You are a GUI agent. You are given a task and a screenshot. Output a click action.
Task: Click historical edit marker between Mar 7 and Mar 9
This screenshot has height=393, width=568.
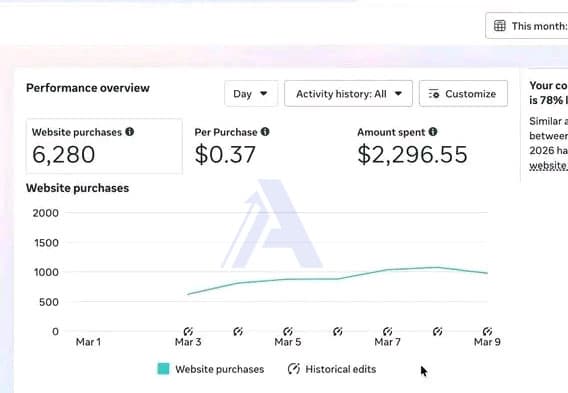pos(438,331)
